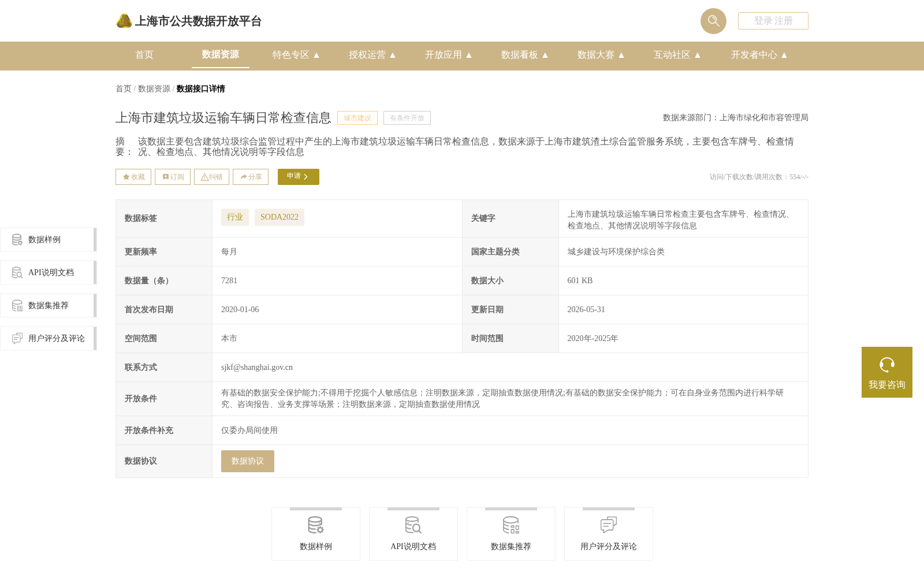Expand the 开发者中心 navigation dropdown
The image size is (924, 578).
coord(759,55)
